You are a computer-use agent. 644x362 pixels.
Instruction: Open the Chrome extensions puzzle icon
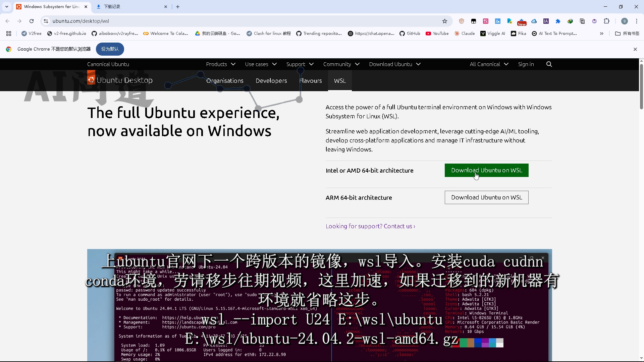pyautogui.click(x=606, y=21)
